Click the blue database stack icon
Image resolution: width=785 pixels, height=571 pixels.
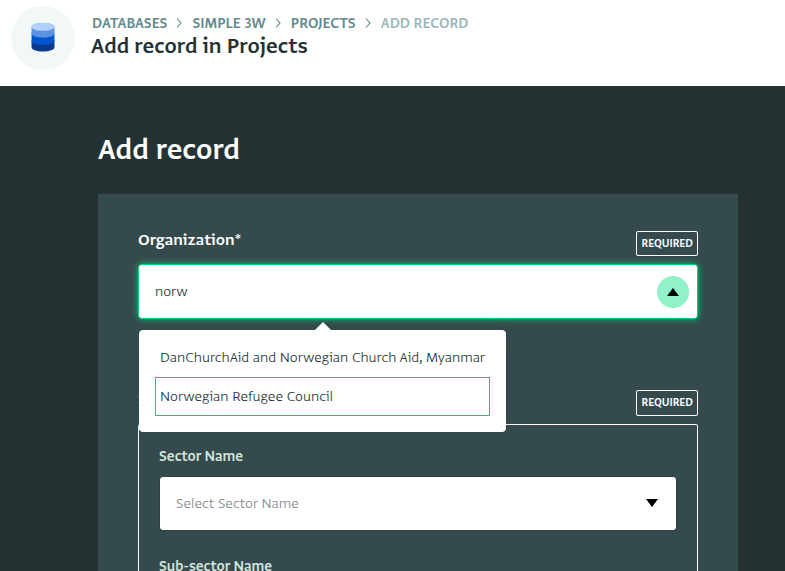[43, 38]
